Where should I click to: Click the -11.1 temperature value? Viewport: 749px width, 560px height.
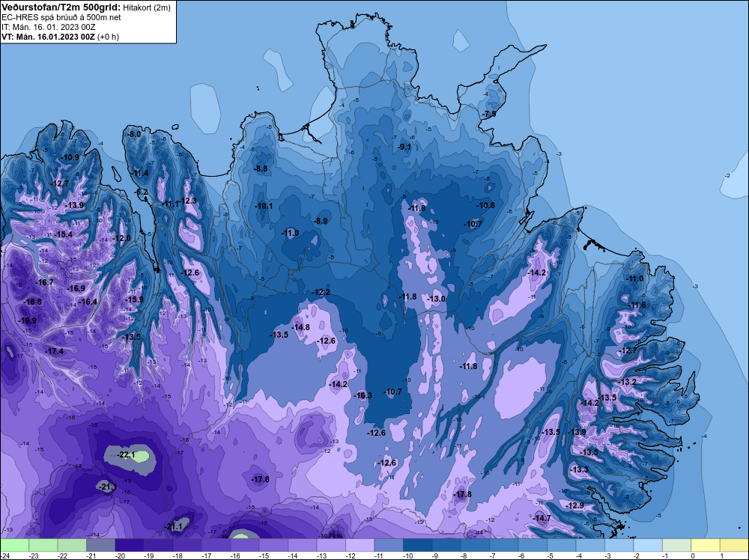pos(171,204)
